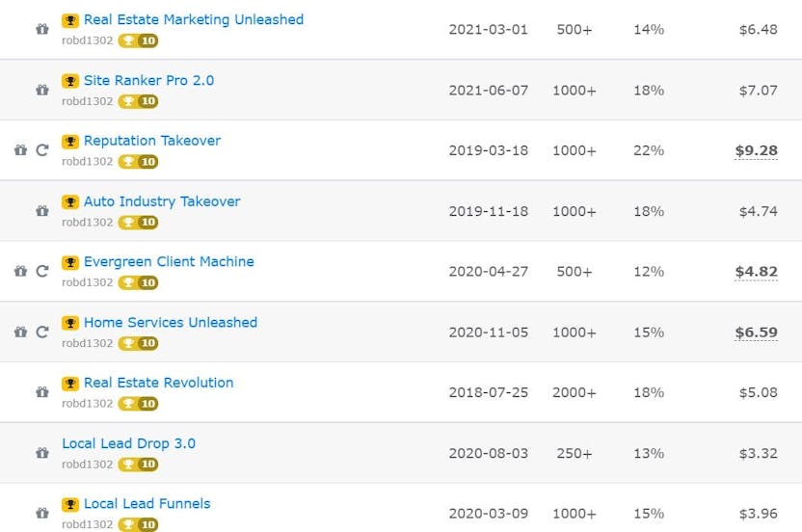Viewport: 802px width, 532px height.
Task: Click trophy icon before Site Ranker Pro 2.0
Action: (70, 81)
